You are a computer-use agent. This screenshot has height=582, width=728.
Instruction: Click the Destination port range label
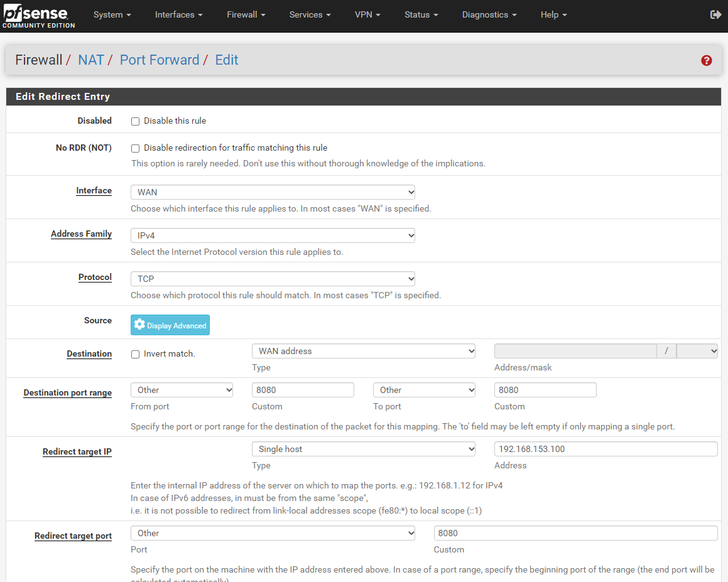68,392
